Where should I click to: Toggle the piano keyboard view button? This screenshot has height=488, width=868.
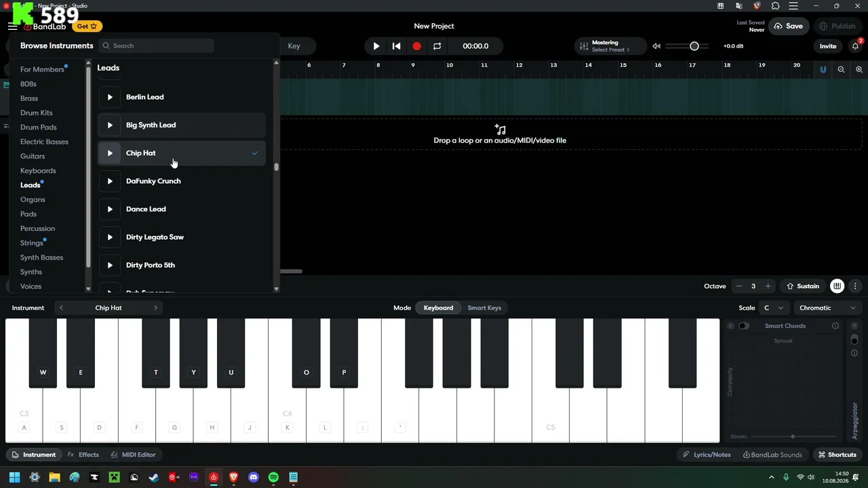[837, 286]
